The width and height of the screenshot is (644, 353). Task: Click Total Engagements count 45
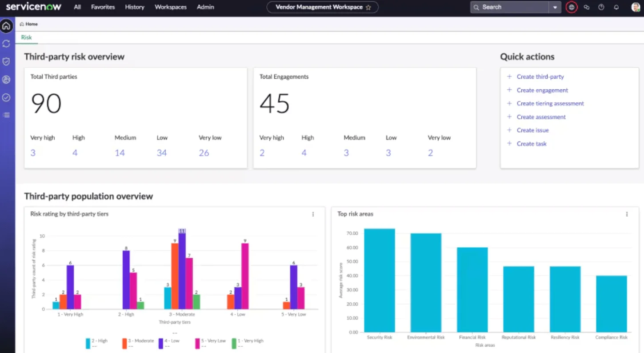(x=275, y=104)
